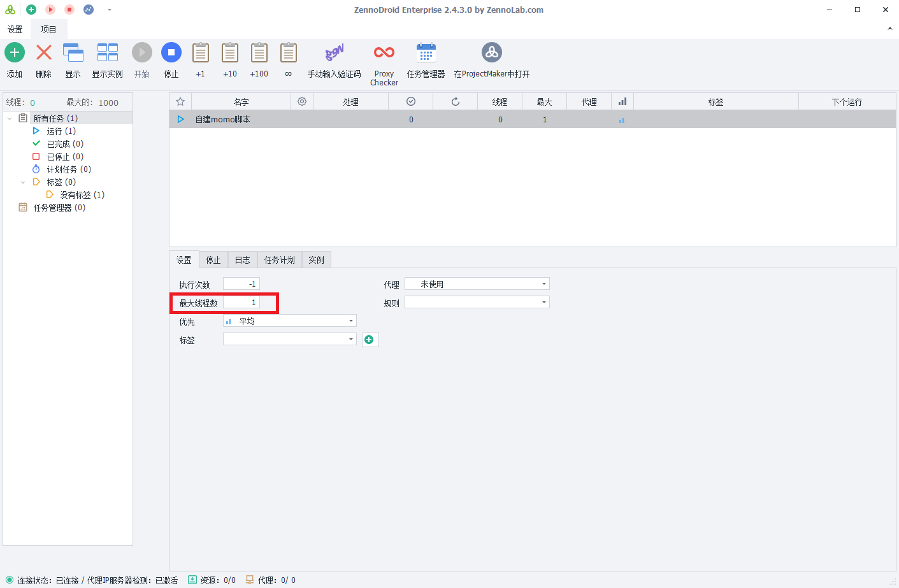Open the 日志 (Log) tab
The image size is (899, 588).
pyautogui.click(x=243, y=260)
